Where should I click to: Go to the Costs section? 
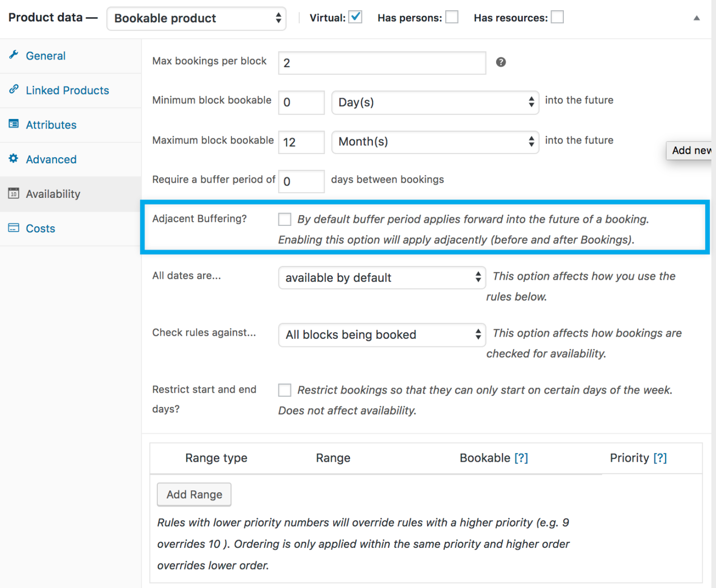click(40, 228)
